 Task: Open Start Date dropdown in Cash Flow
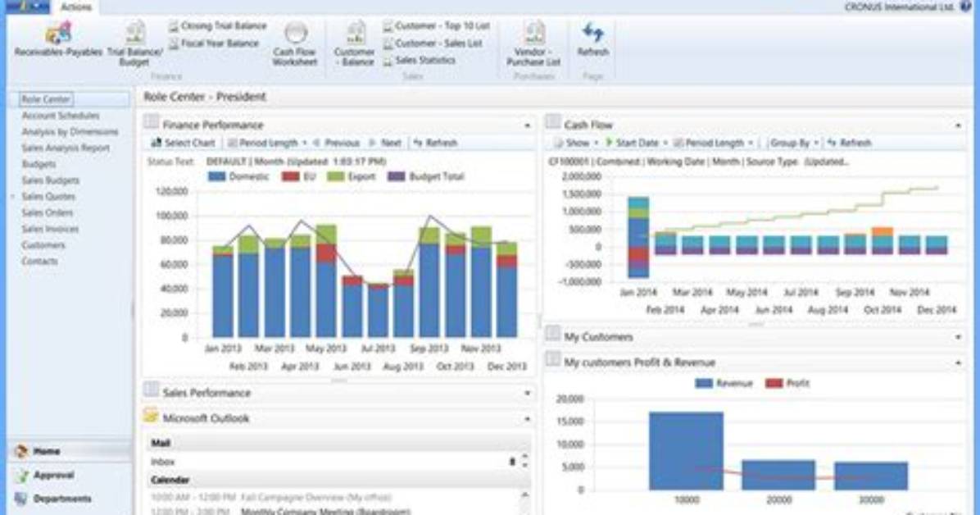pyautogui.click(x=636, y=143)
